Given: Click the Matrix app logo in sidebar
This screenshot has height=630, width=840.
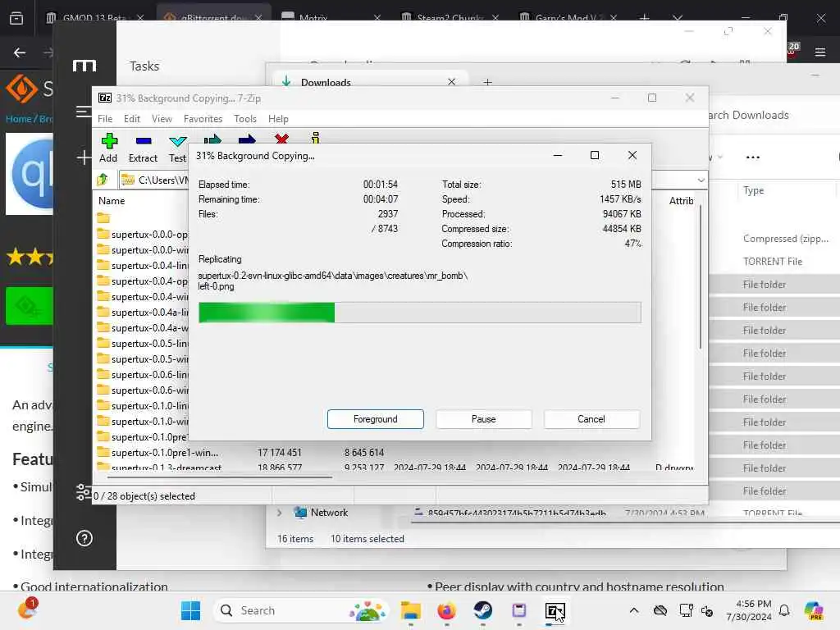Looking at the screenshot, I should click(x=84, y=66).
